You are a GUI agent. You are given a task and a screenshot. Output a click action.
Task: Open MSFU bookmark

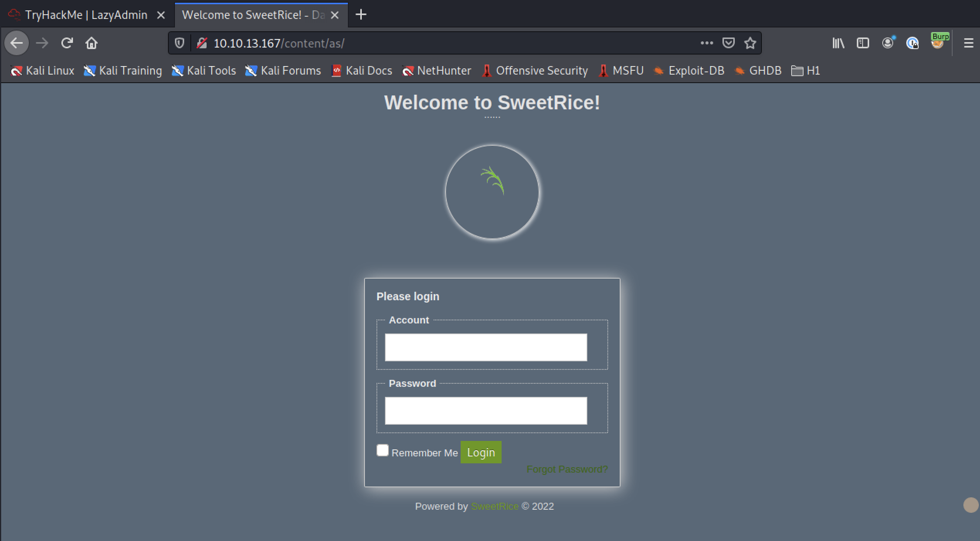pyautogui.click(x=621, y=71)
